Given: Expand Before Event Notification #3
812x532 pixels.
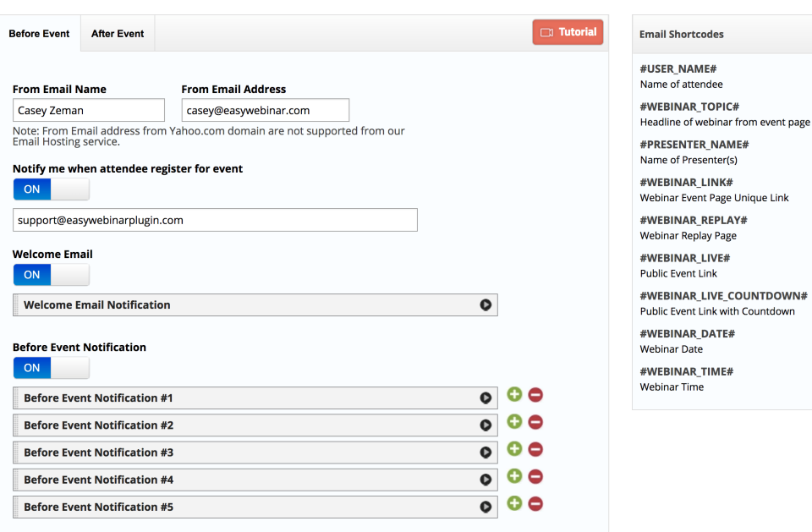Looking at the screenshot, I should [486, 452].
